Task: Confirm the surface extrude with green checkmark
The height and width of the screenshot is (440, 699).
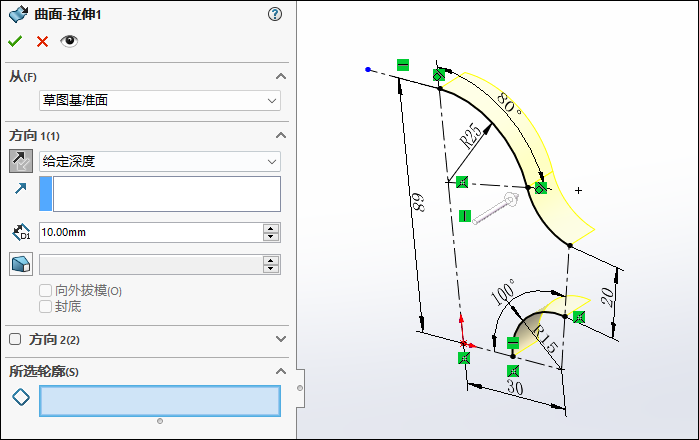Action: pyautogui.click(x=15, y=41)
